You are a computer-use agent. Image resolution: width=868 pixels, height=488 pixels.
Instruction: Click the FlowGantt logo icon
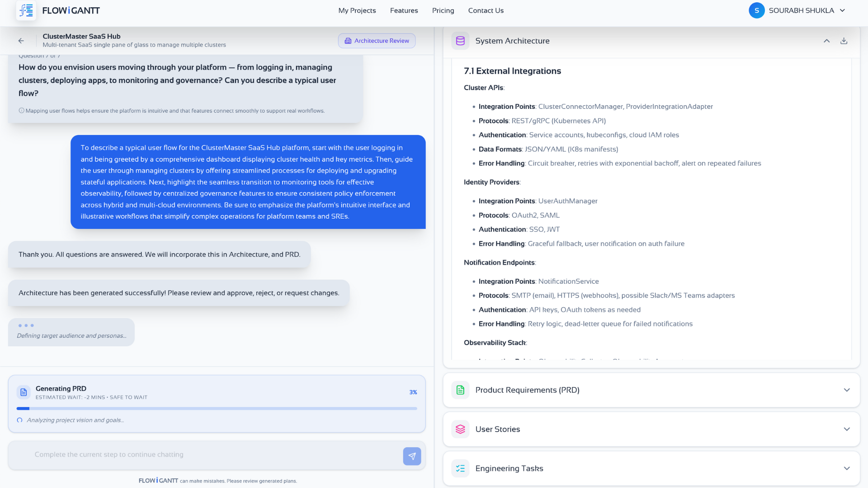point(26,10)
